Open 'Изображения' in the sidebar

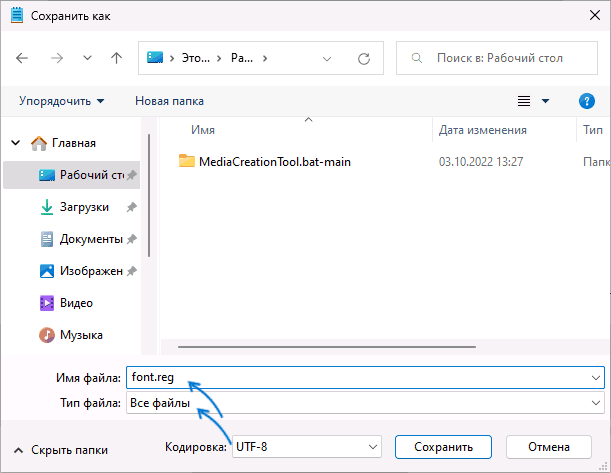point(91,271)
